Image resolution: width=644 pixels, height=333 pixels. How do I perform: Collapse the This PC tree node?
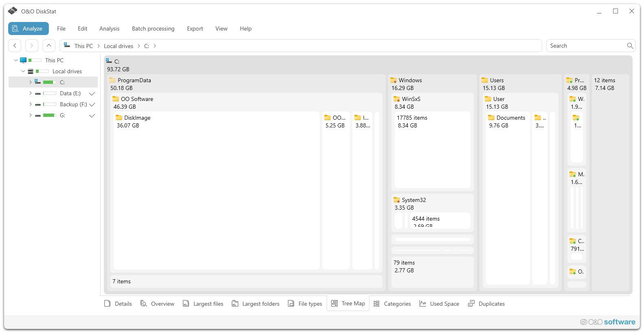pos(16,60)
